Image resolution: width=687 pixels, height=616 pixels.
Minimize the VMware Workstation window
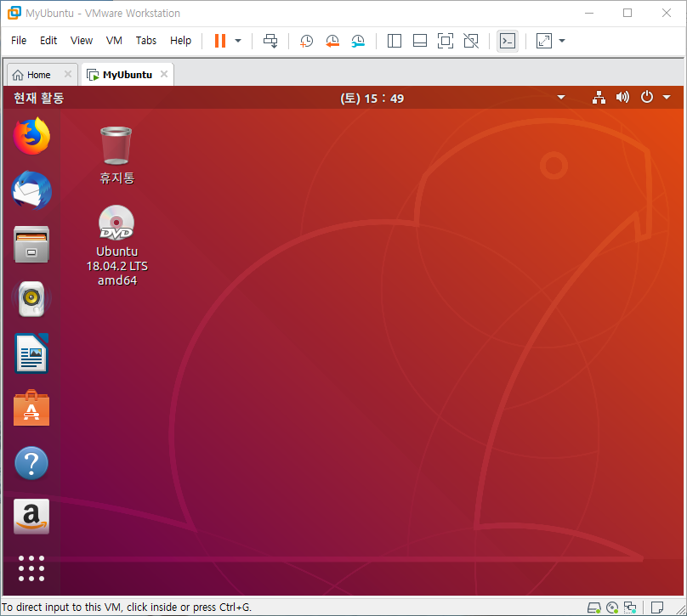point(589,13)
